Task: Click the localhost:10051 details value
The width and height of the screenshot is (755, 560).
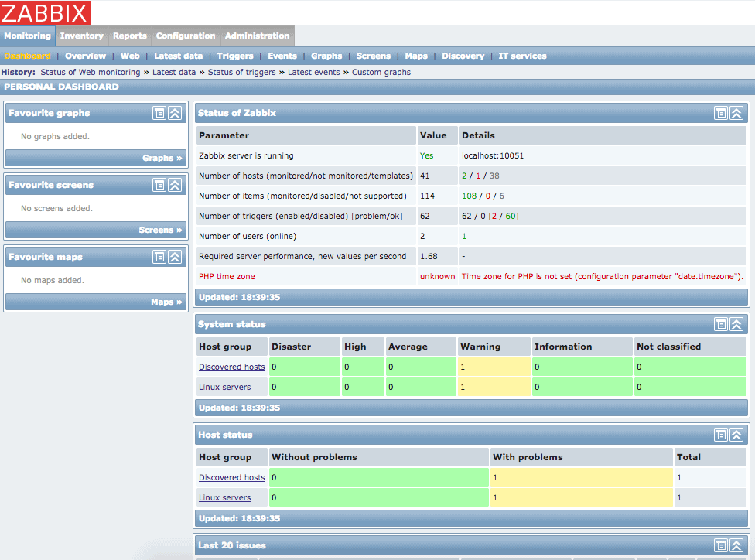Action: point(493,156)
